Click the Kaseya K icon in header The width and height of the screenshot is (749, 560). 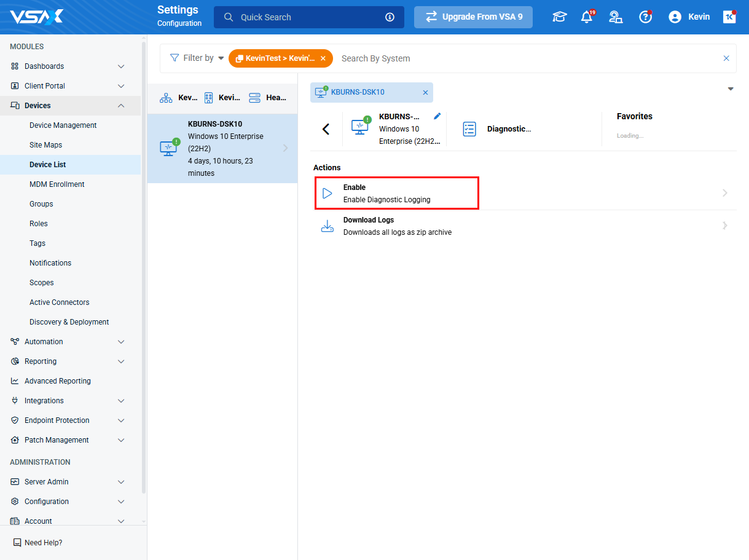coord(729,17)
